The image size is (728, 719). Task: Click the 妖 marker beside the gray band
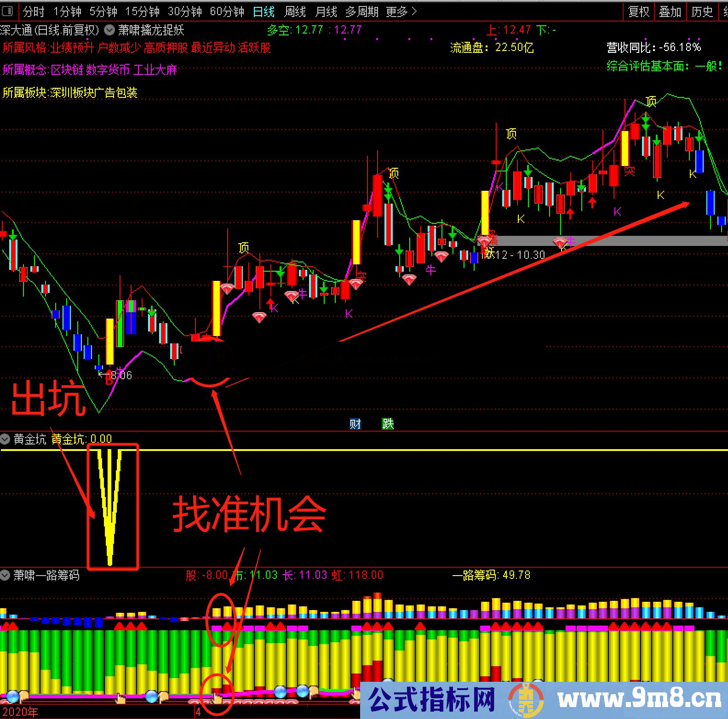[489, 252]
